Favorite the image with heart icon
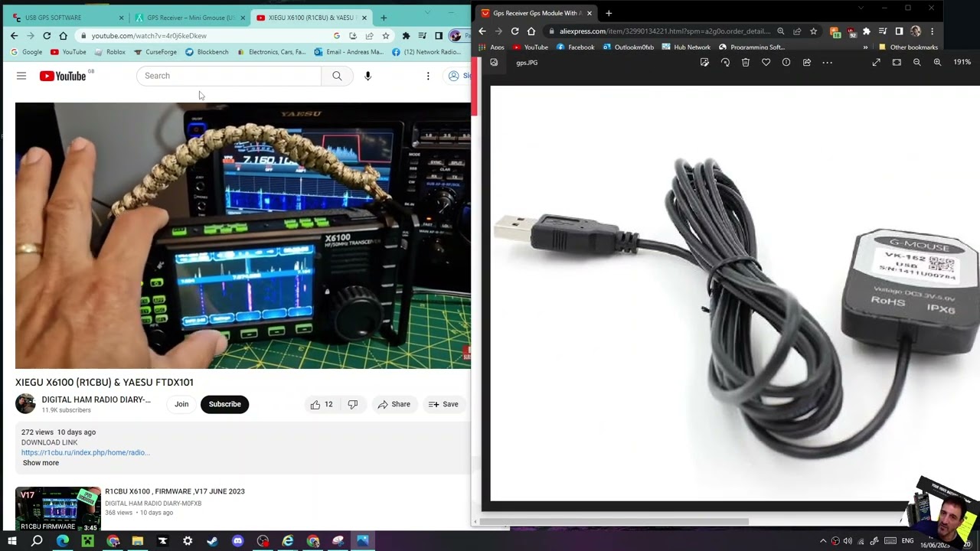The image size is (980, 551). coord(766,62)
